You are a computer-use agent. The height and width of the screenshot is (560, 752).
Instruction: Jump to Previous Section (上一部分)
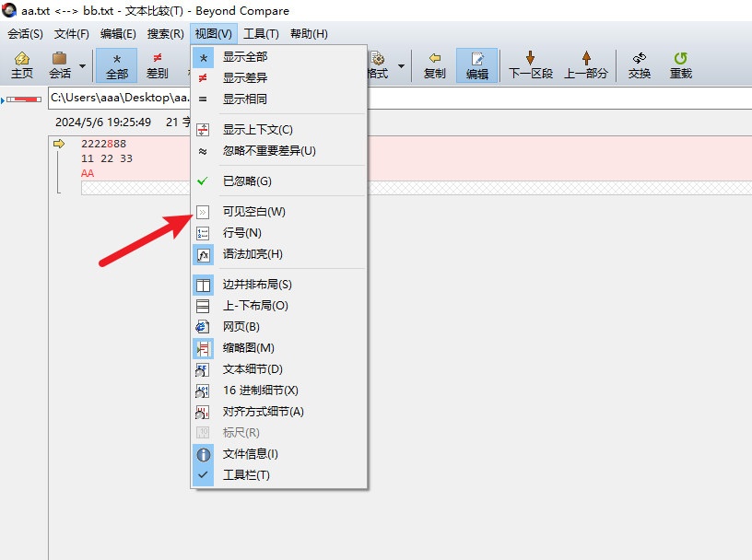[x=586, y=65]
